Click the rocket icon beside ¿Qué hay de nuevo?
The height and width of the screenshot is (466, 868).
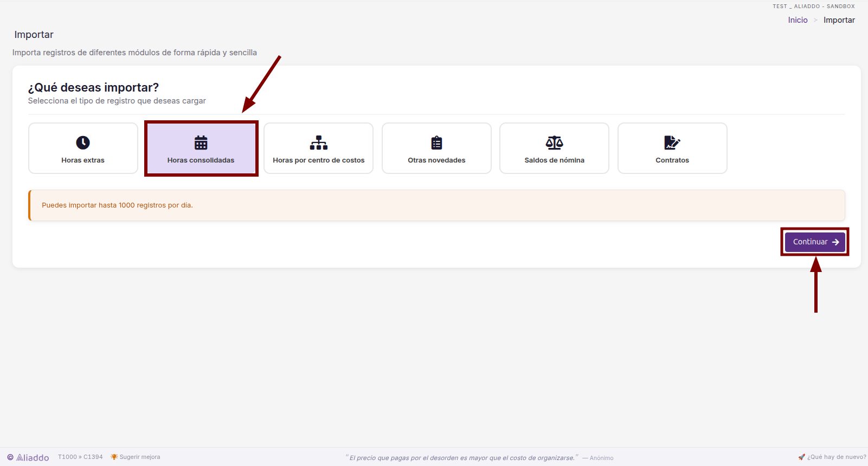point(801,457)
